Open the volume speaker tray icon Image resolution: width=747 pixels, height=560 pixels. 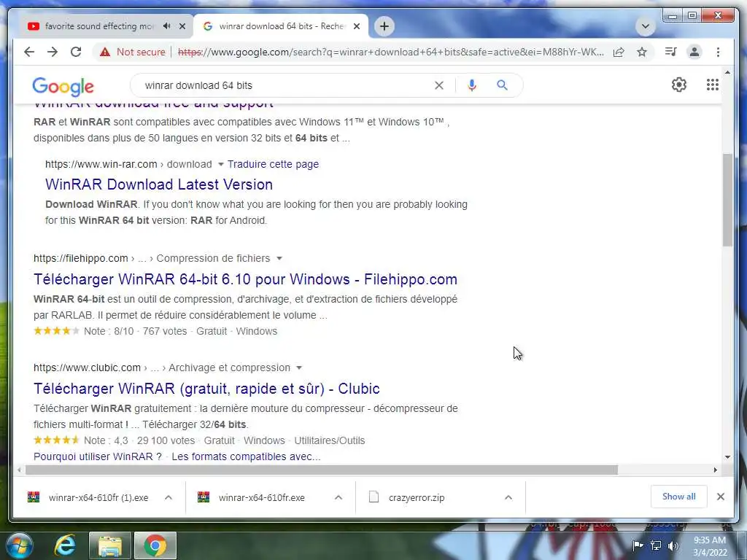point(673,545)
